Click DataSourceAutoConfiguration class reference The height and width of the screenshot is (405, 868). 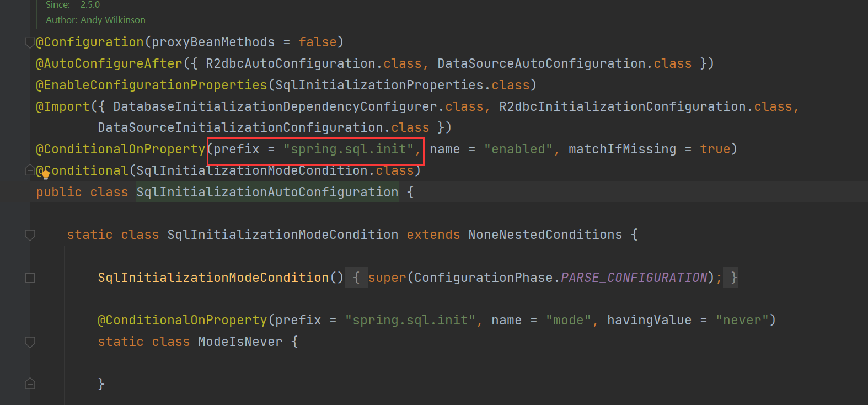[x=542, y=63]
